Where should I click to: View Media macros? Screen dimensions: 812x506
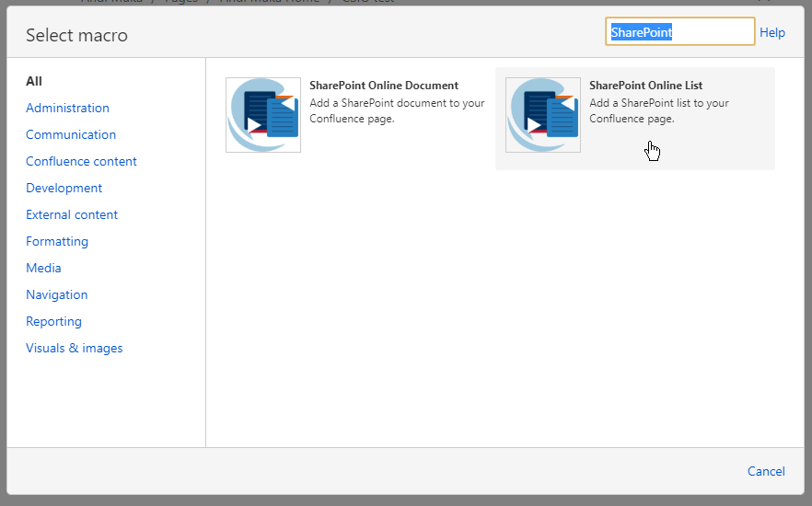pos(43,268)
